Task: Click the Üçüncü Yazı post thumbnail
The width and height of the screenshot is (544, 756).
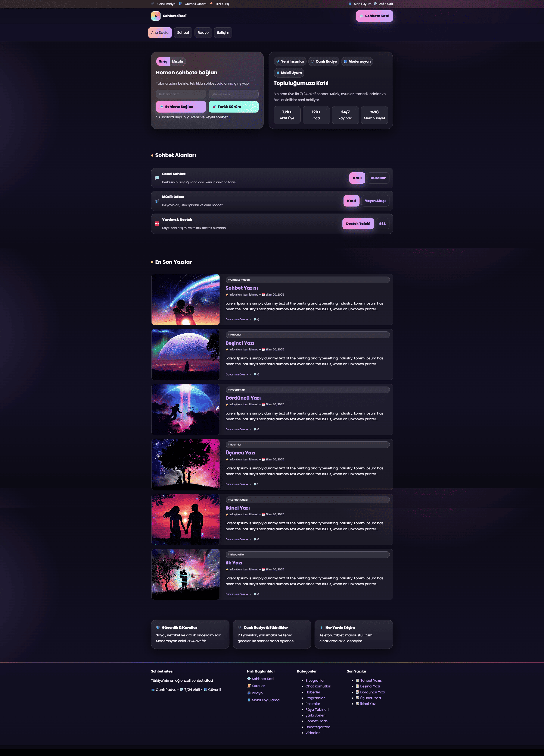Action: [186, 464]
